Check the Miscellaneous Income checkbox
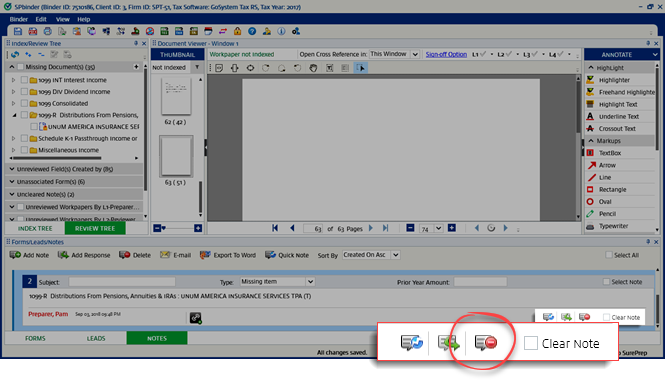 pos(24,150)
